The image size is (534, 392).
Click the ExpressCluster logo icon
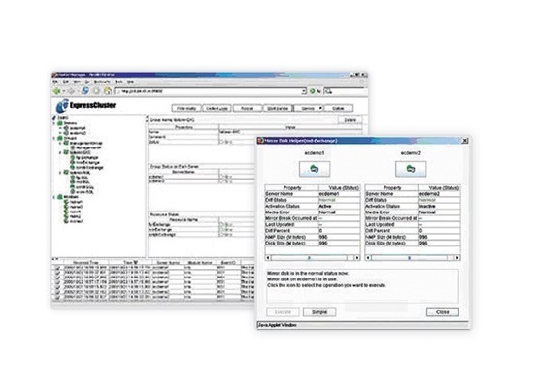click(62, 106)
